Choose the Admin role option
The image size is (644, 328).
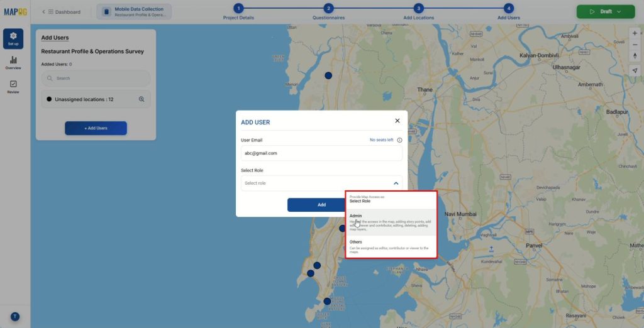coord(391,222)
